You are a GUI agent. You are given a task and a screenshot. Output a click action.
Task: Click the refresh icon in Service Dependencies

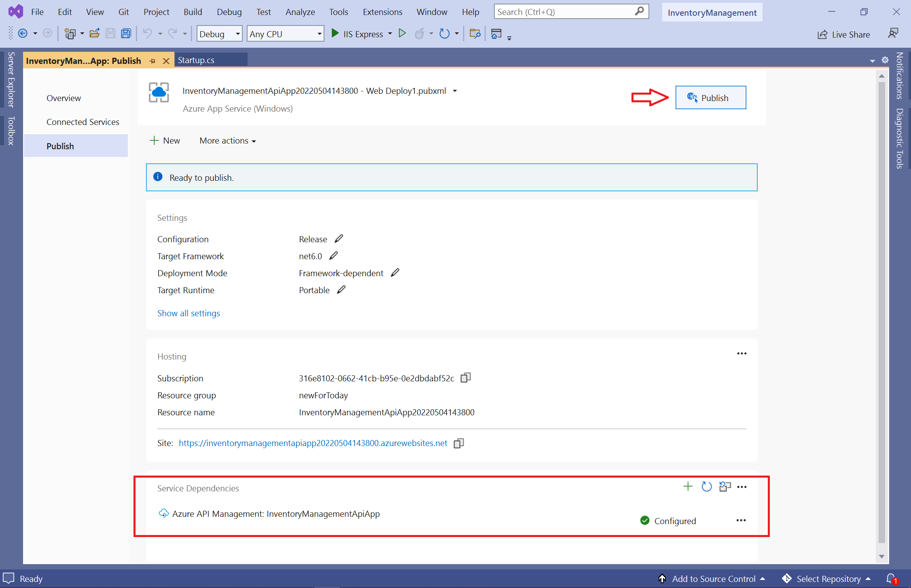707,487
